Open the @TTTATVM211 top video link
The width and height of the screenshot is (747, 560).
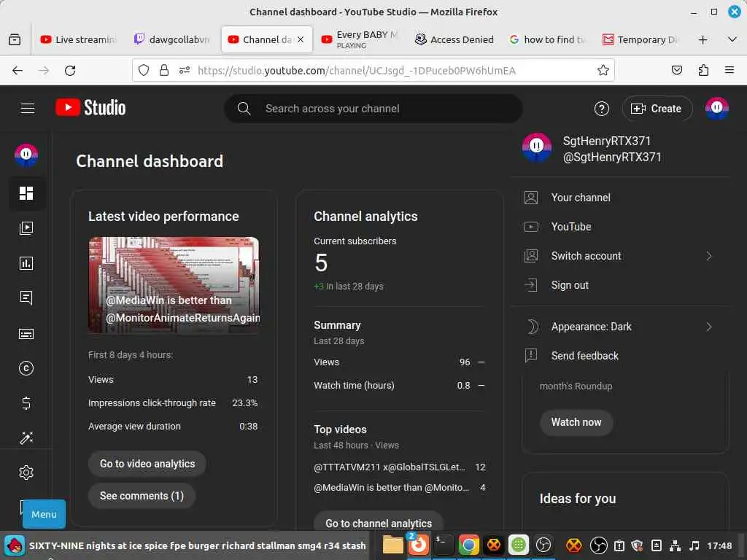pos(390,467)
